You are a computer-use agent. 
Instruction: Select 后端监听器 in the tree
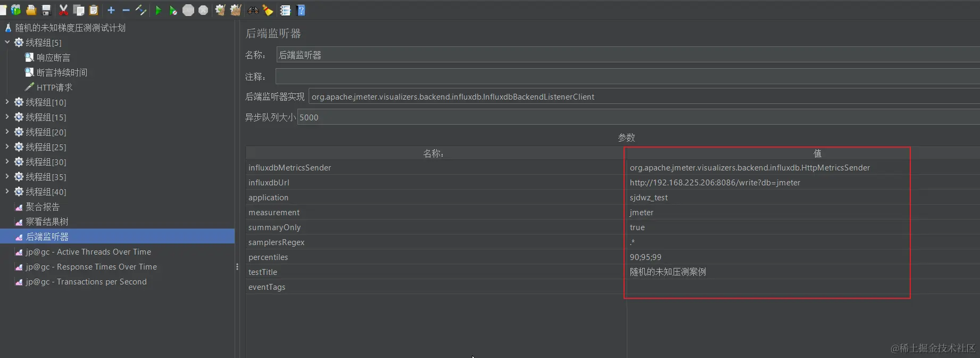click(x=47, y=237)
